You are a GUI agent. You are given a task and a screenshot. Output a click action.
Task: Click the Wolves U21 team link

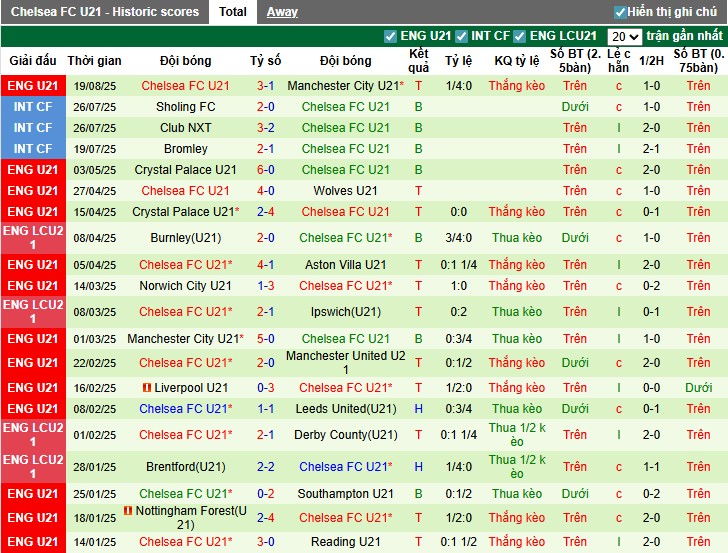click(345, 191)
